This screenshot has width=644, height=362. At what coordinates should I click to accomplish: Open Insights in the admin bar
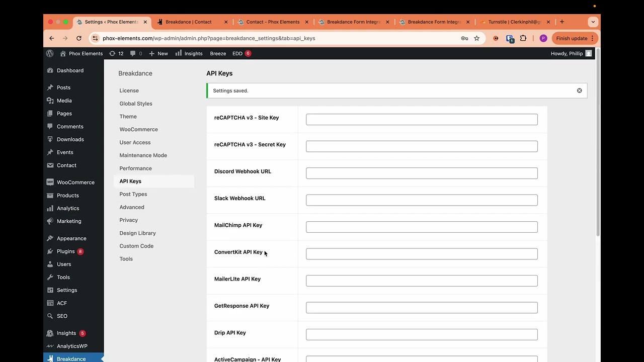pos(189,53)
